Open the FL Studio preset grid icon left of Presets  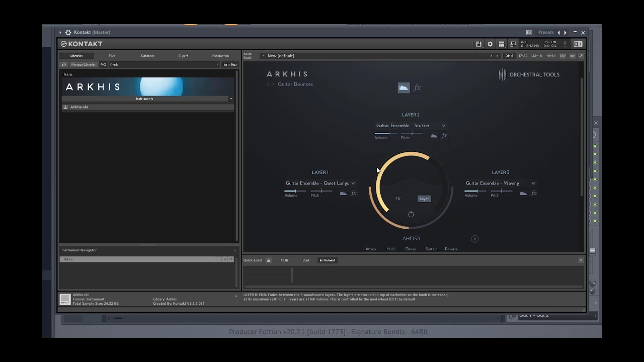click(x=529, y=33)
